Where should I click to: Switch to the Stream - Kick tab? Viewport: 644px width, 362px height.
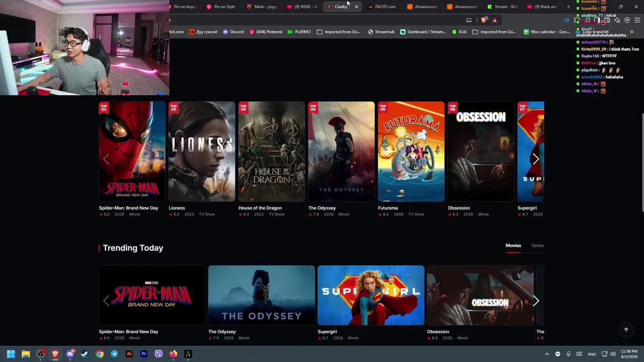pyautogui.click(x=502, y=7)
